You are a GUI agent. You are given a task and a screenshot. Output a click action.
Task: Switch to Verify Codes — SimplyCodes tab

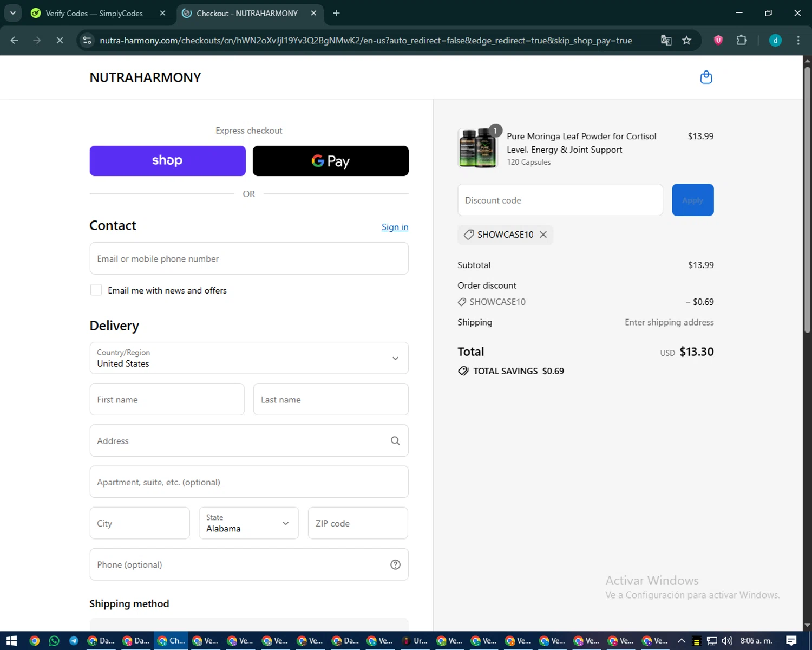pyautogui.click(x=95, y=13)
